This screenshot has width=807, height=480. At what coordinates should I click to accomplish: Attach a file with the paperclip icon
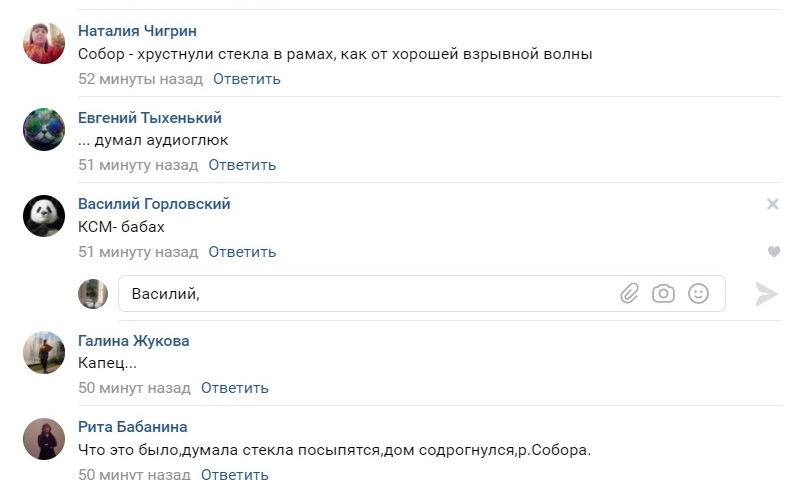tap(629, 294)
